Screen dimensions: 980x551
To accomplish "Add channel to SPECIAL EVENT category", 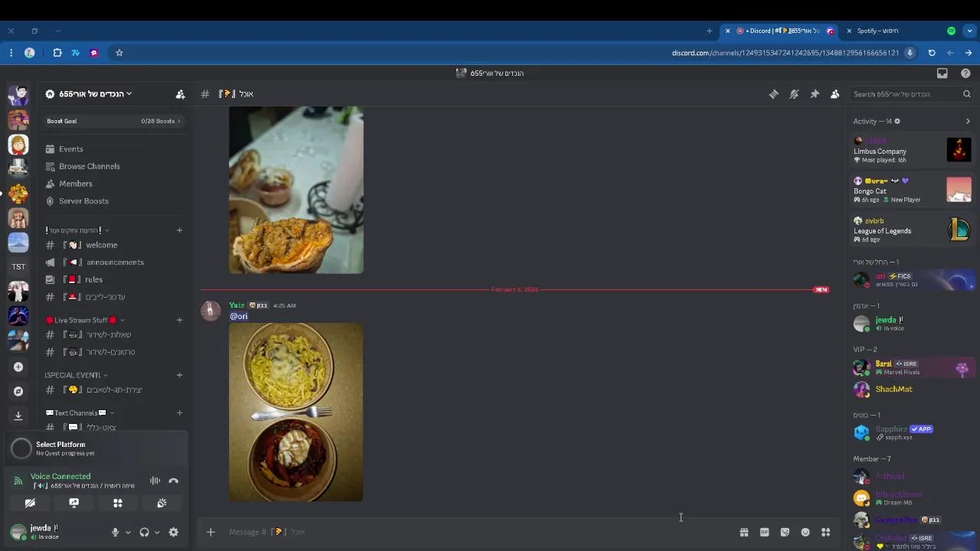I will tap(179, 375).
